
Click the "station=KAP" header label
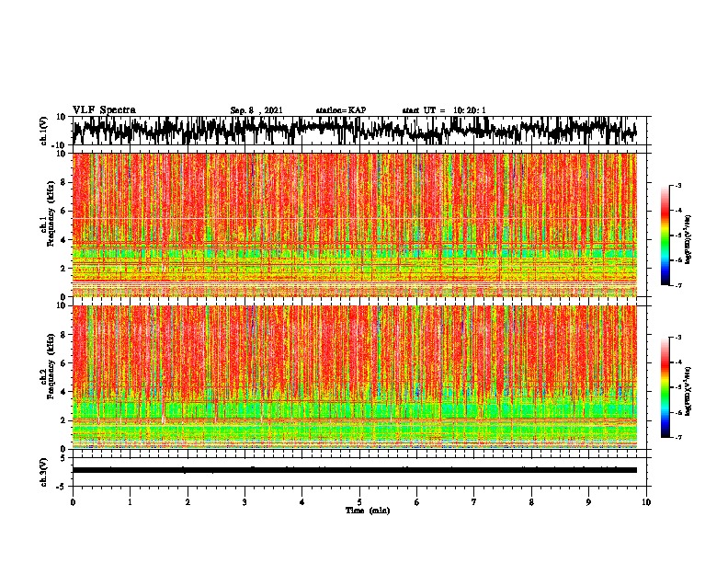point(341,110)
